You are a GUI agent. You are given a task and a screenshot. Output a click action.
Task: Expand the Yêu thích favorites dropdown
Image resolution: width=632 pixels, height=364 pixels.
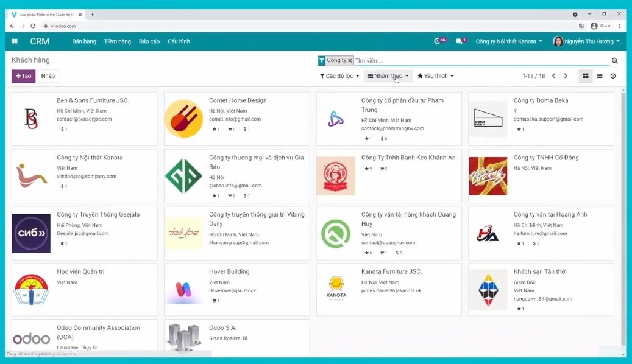point(435,75)
